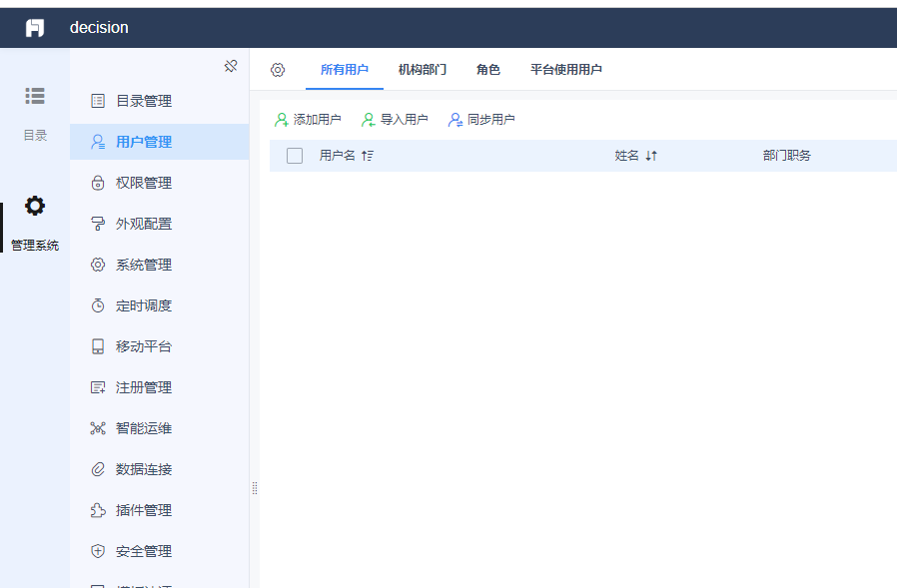Switch to the 平台使用用户 tab
The width and height of the screenshot is (897, 588).
click(x=565, y=70)
